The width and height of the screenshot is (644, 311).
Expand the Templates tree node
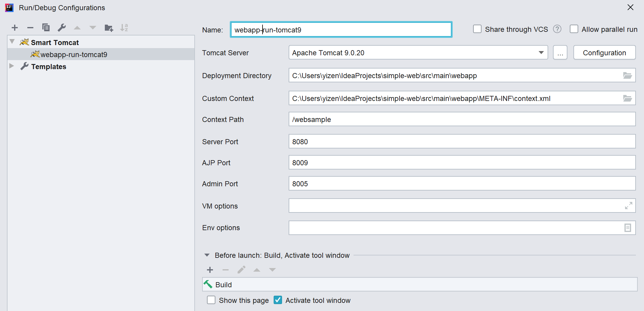pos(12,66)
